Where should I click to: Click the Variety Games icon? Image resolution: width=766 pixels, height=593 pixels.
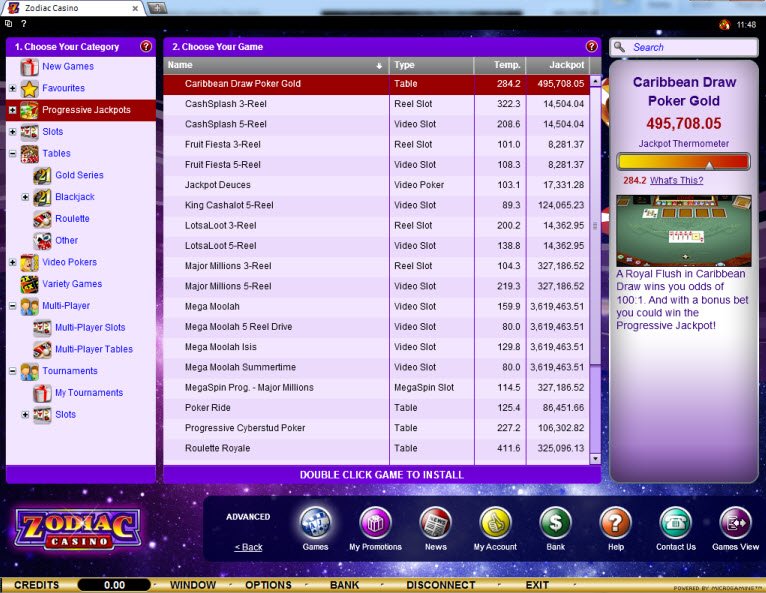(29, 284)
